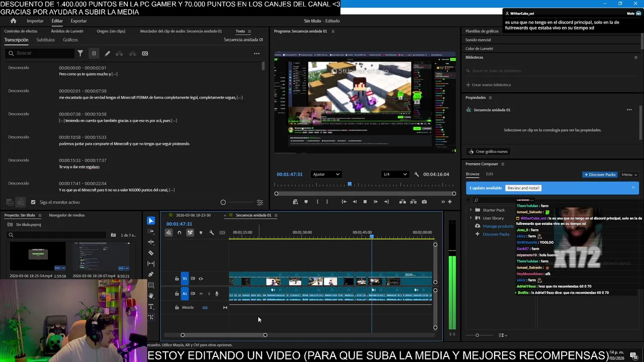Click the Extract icon in Program monitor
This screenshot has width=644, height=362.
click(x=413, y=202)
